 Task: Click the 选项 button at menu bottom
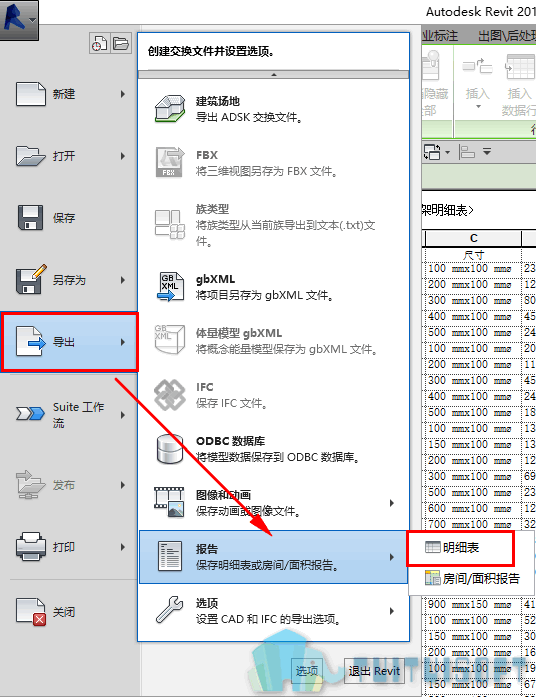(x=307, y=671)
